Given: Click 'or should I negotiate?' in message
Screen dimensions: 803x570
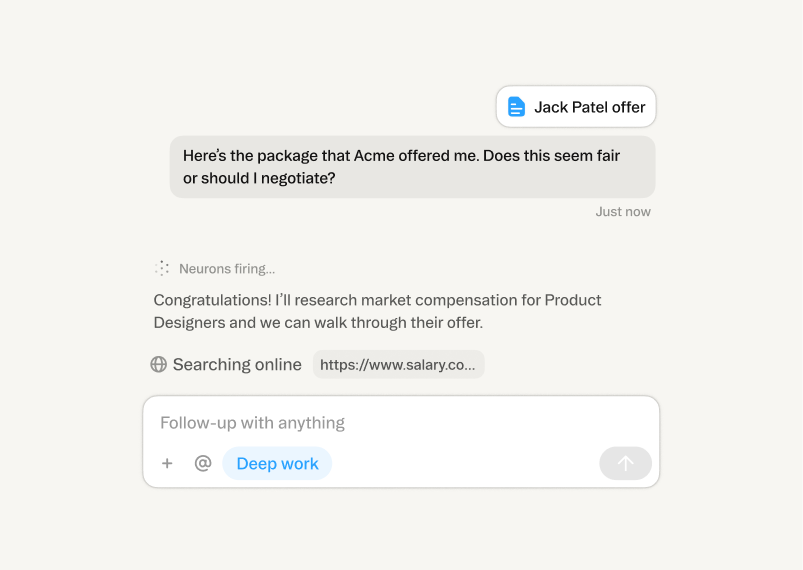Looking at the screenshot, I should (x=258, y=179).
